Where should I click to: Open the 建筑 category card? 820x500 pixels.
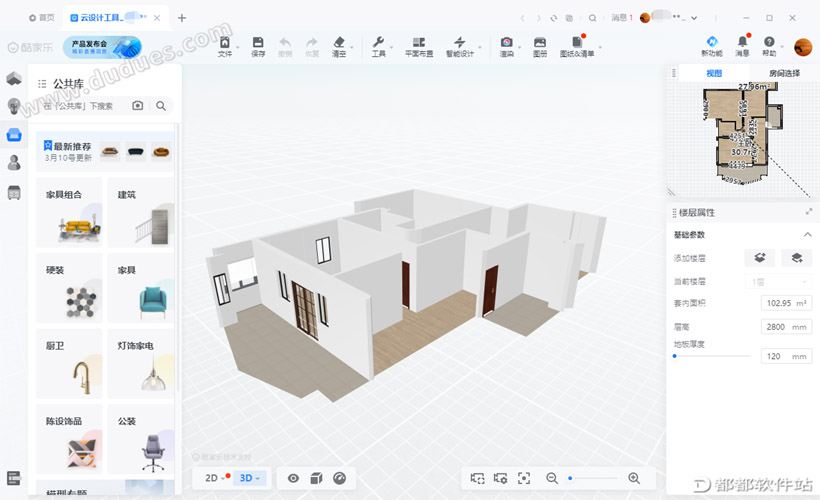(x=141, y=212)
